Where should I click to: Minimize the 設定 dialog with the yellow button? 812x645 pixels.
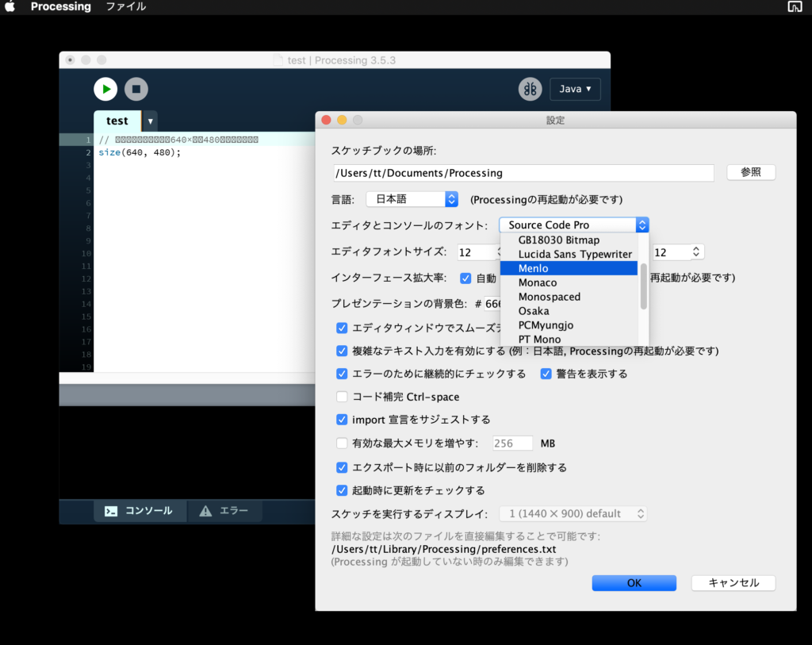point(342,120)
